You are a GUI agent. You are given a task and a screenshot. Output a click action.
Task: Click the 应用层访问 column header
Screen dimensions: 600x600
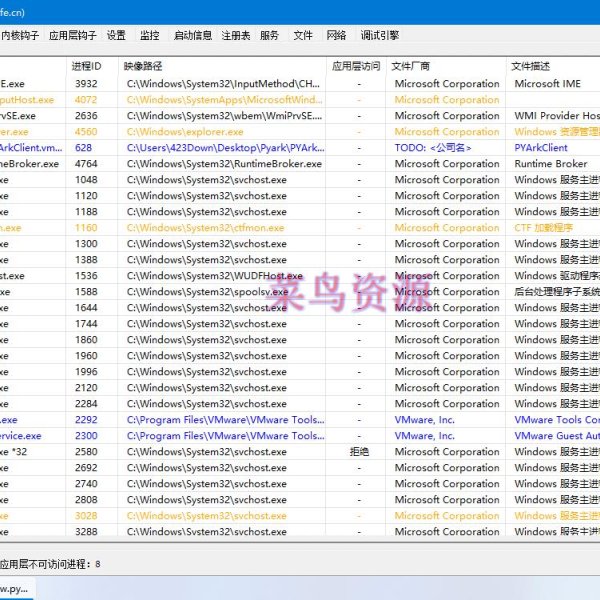356,66
